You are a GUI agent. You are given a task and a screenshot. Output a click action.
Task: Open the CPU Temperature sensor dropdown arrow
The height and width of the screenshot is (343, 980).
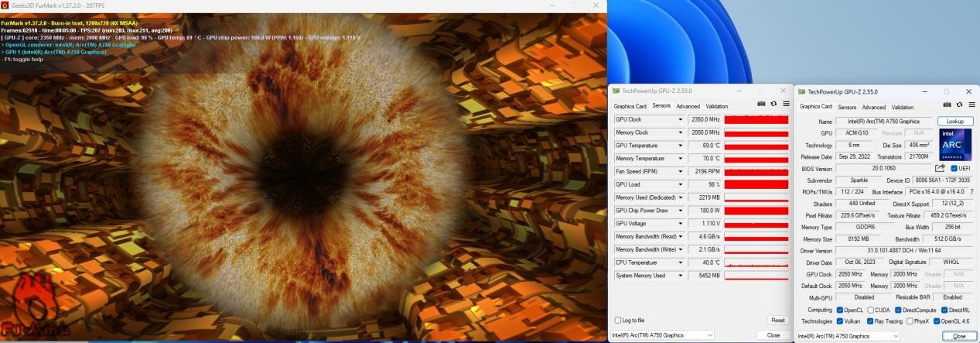click(x=681, y=262)
